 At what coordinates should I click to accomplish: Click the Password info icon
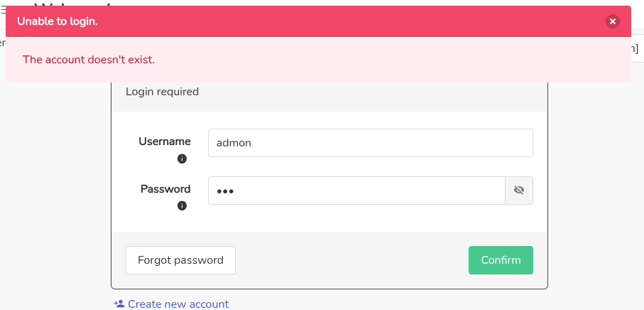(182, 206)
